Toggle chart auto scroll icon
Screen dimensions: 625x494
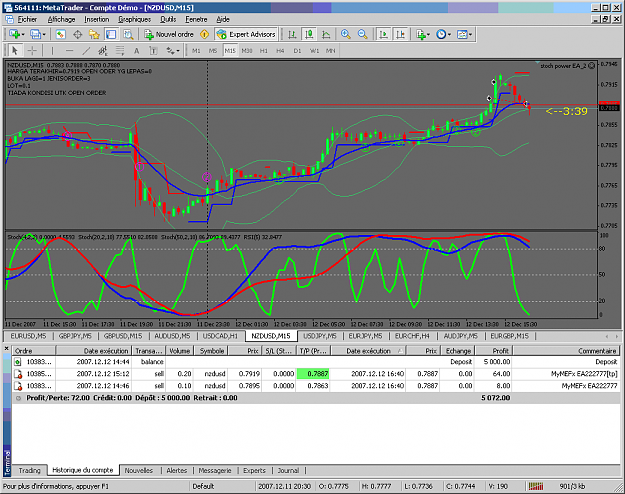(383, 35)
